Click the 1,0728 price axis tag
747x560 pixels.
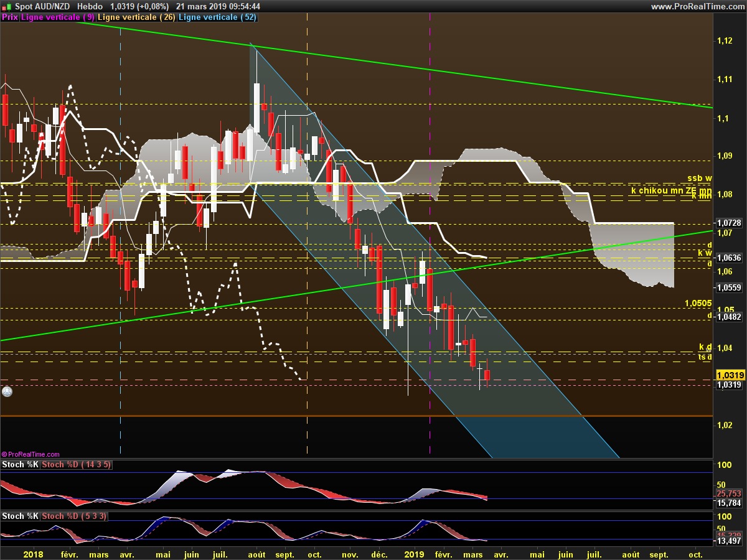coord(729,223)
